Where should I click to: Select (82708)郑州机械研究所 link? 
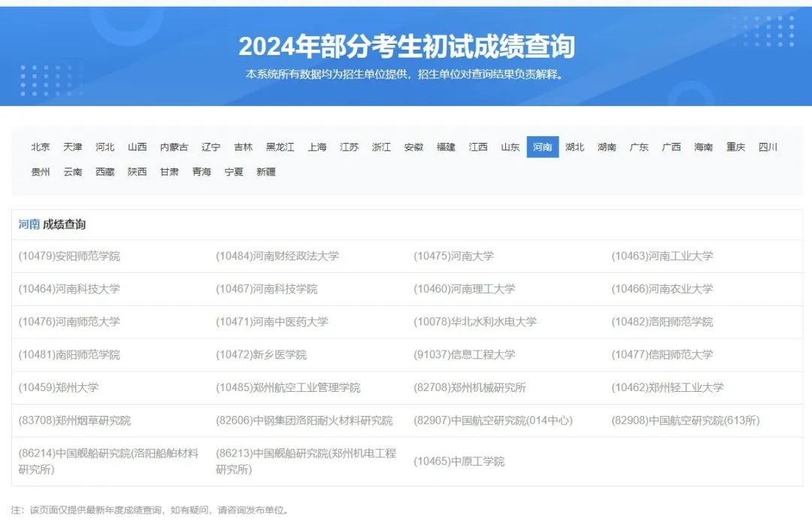point(470,387)
